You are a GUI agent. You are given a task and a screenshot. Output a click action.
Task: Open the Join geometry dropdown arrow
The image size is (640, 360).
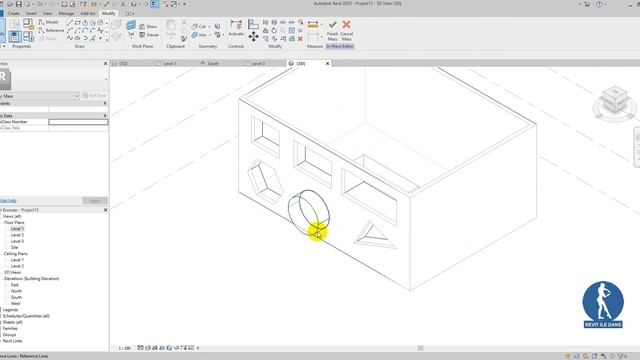(x=209, y=35)
